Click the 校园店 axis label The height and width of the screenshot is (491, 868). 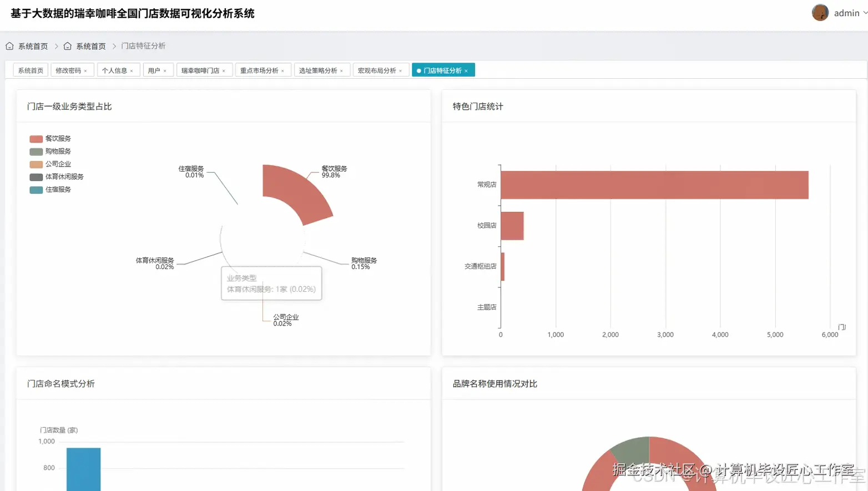click(487, 226)
